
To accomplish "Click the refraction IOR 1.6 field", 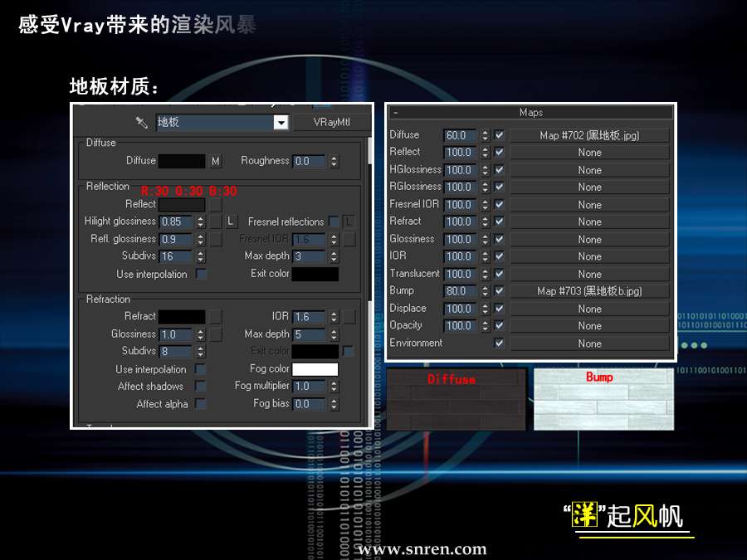I will click(310, 317).
